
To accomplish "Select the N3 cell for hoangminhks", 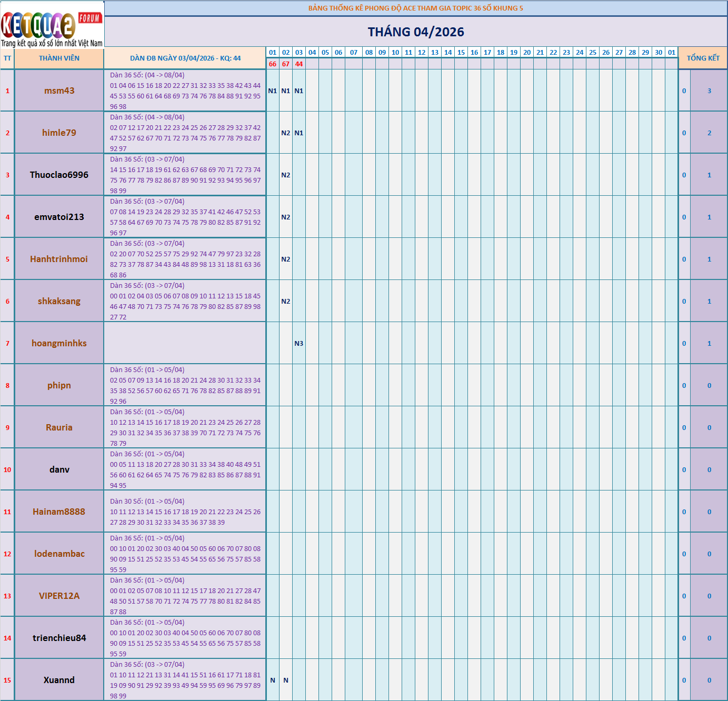I will tap(299, 343).
